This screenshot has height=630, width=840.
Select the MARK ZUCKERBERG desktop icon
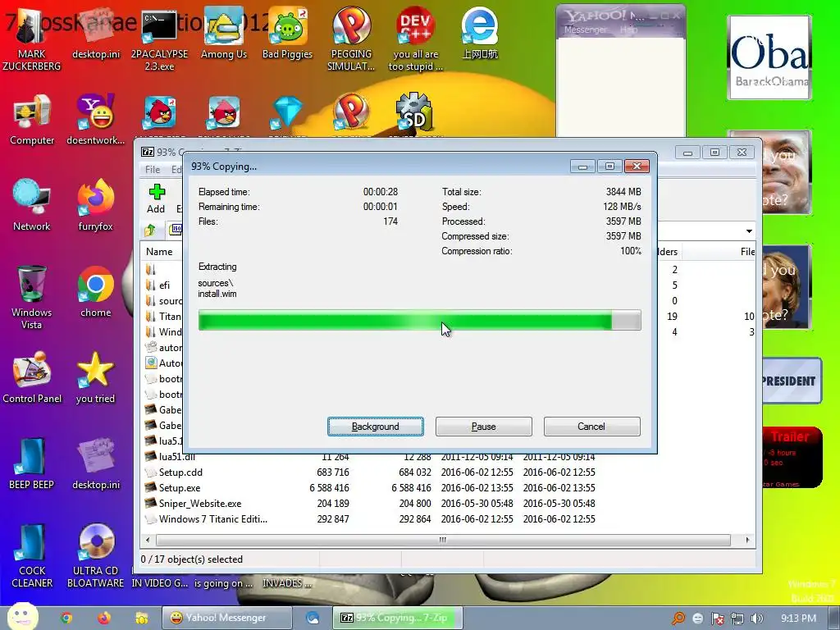(32, 39)
